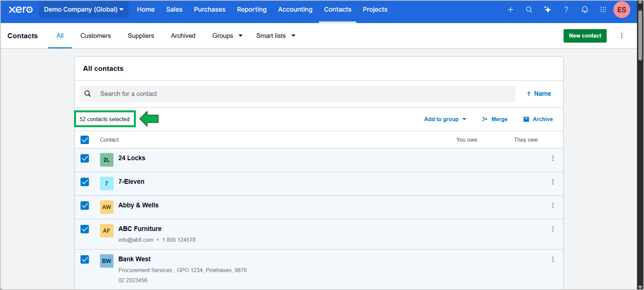Image resolution: width=644 pixels, height=290 pixels.
Task: Expand the Smart lists dropdown
Action: [x=276, y=36]
